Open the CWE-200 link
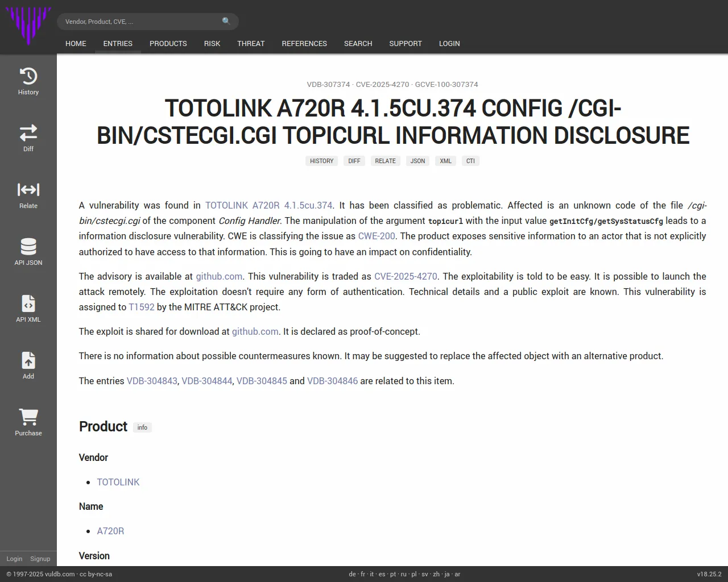Image resolution: width=728 pixels, height=582 pixels. click(377, 236)
